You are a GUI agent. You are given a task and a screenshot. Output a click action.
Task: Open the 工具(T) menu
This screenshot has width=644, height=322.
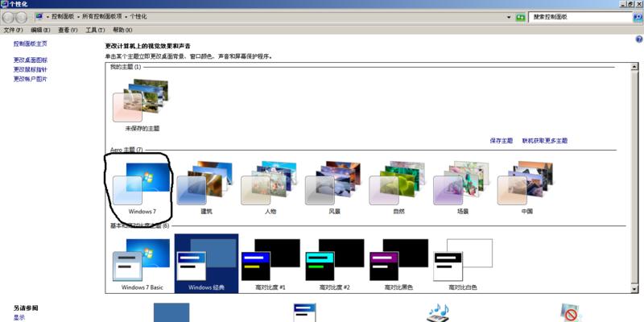[x=95, y=30]
